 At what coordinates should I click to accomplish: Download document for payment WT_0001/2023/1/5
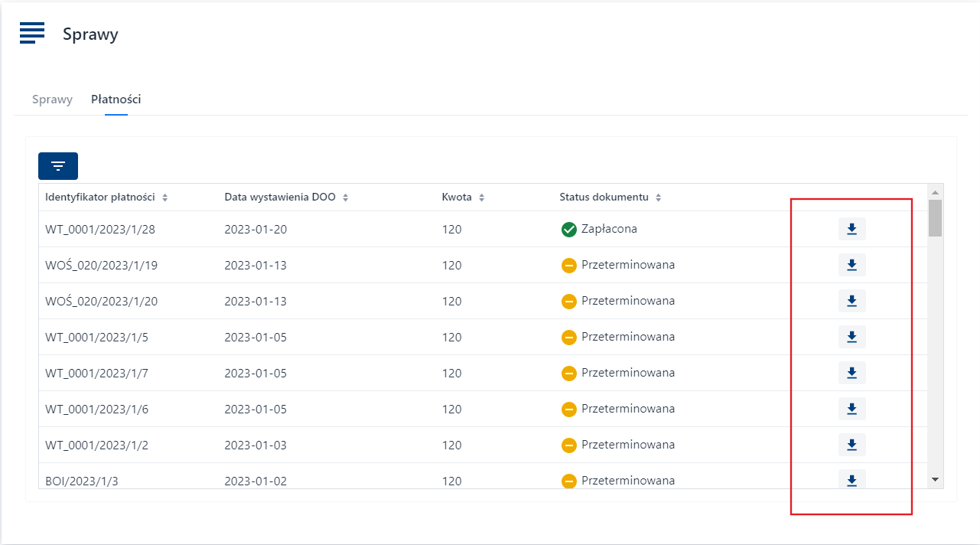[851, 337]
